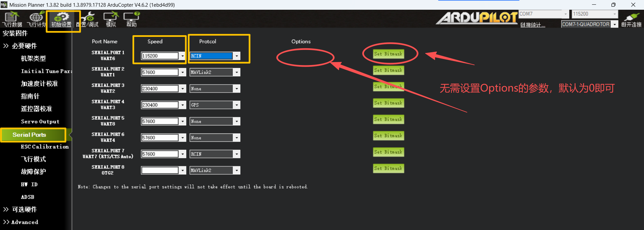Expand SERIAL PORT 4 GPS protocol dropdown
Viewport: 644px width, 230px height.
(237, 105)
